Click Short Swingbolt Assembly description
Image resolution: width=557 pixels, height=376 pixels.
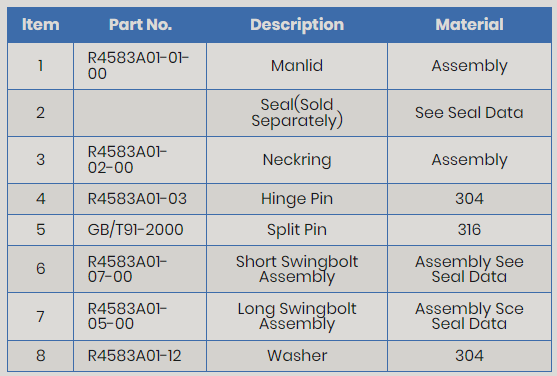click(297, 269)
